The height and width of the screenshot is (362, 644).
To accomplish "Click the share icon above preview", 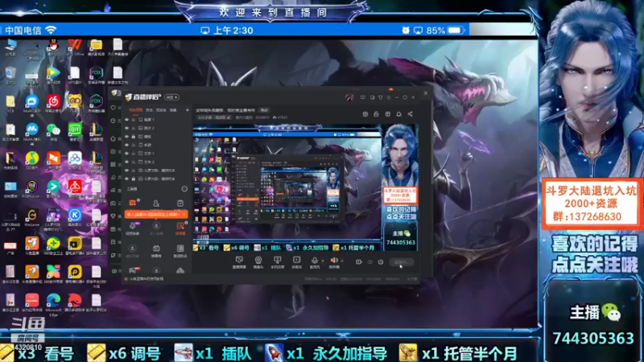I will pyautogui.click(x=410, y=114).
